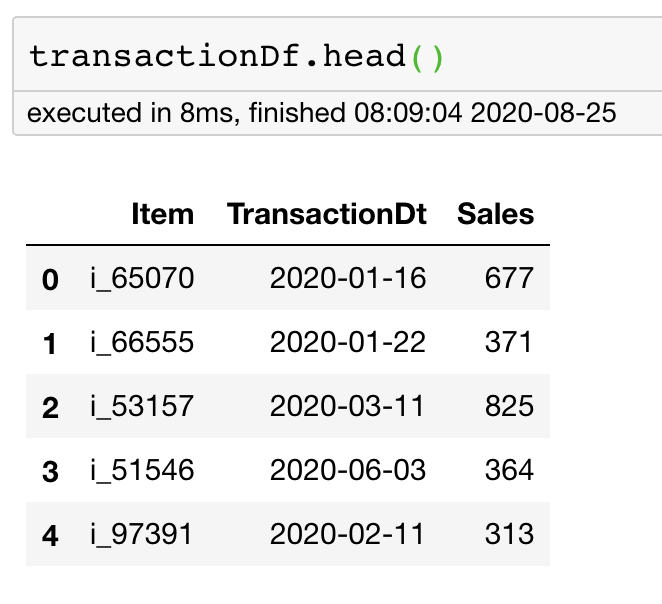Image resolution: width=662 pixels, height=604 pixels.
Task: Click the item cell i_97391
Action: pos(141,535)
